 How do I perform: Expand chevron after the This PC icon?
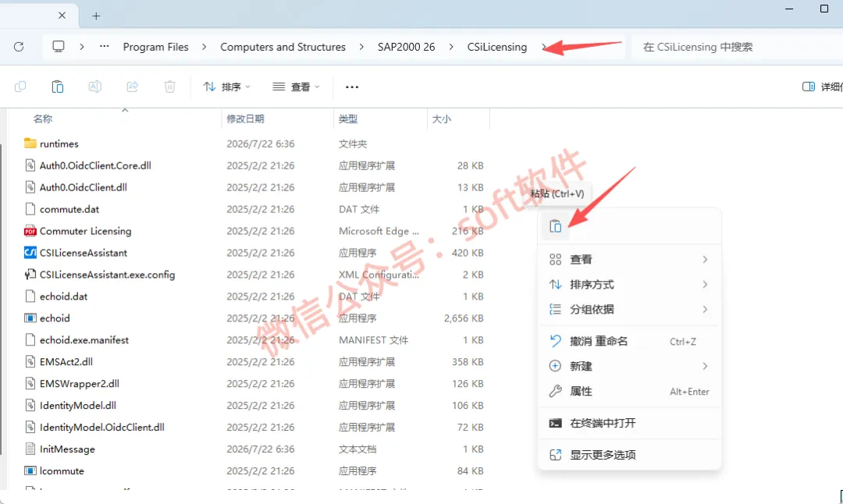tap(82, 47)
